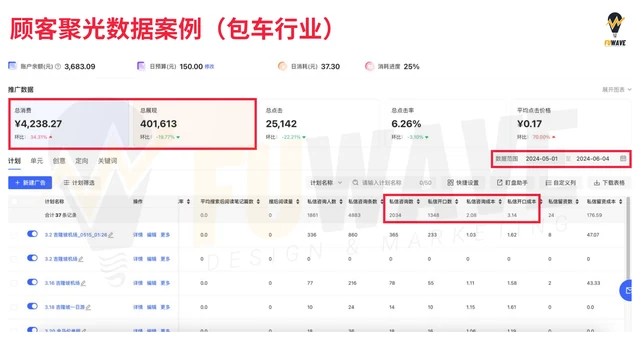This screenshot has width=640, height=360.
Task: Switch to the 关键词 tab
Action: pos(107,161)
